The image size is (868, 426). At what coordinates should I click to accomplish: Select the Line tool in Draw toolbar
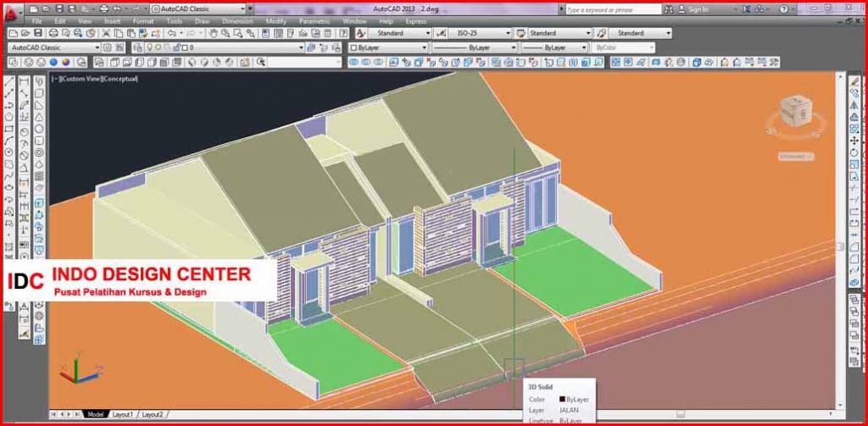click(x=8, y=82)
